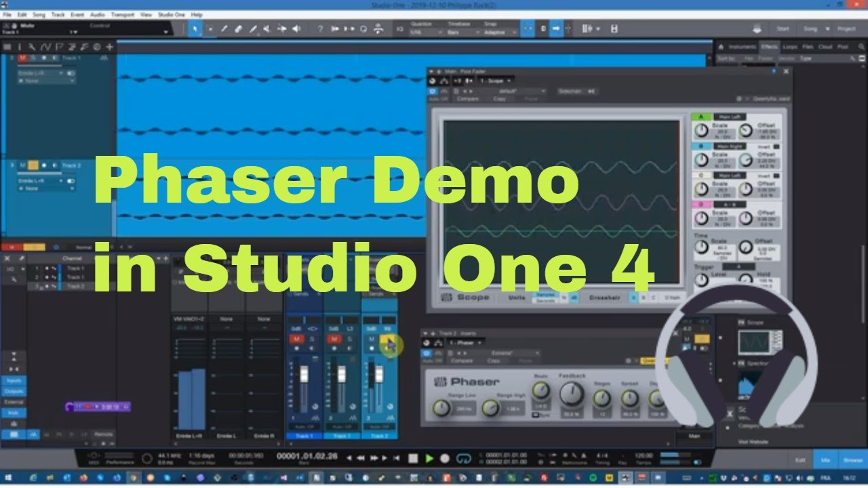Click the Phaser plugin power bypass icon
The height and width of the screenshot is (488, 868).
click(427, 353)
